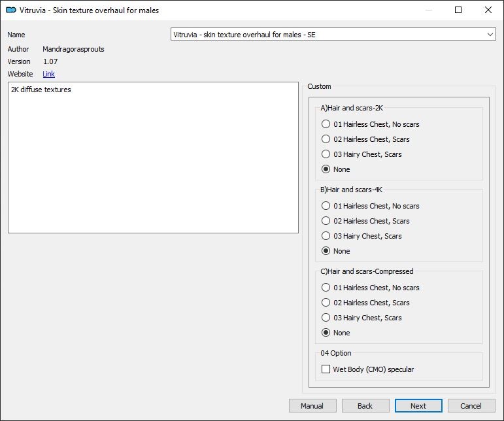Select 02 Hairless Chest, Scars under 2K
Viewport: 504px width, 421px height.
pos(326,139)
